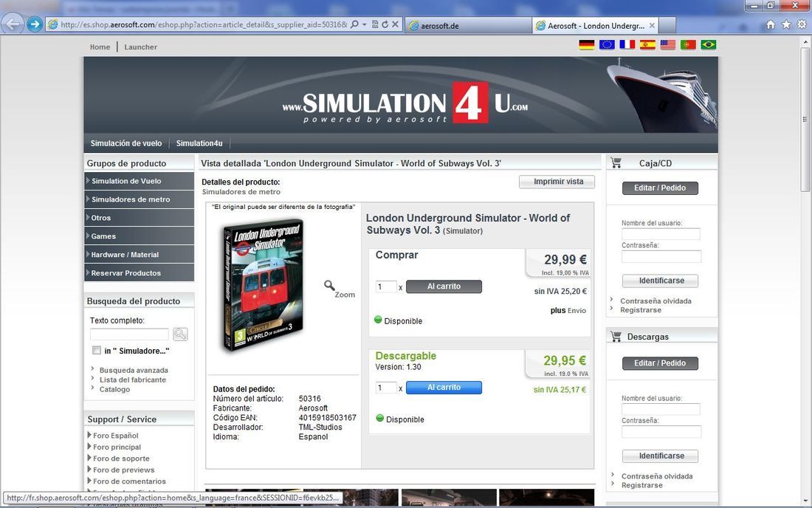
Task: Switch to German flag language
Action: [x=586, y=45]
